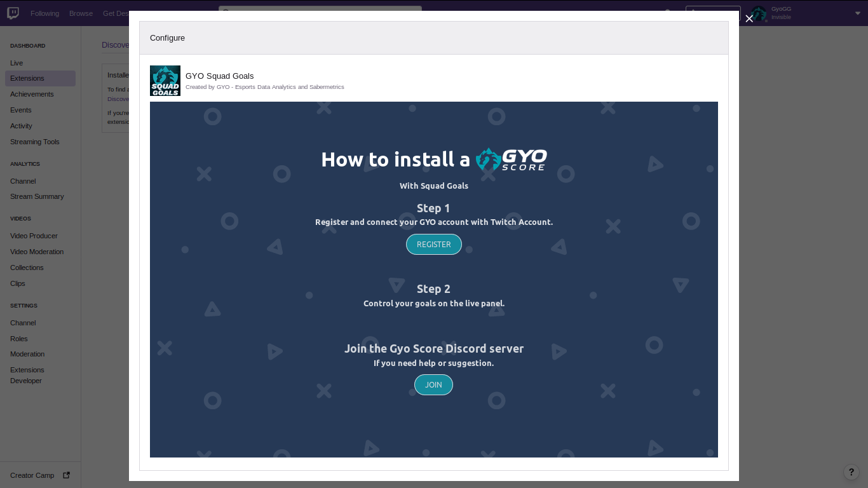Close the Configure dialog with the X
The height and width of the screenshot is (488, 868).
click(749, 18)
